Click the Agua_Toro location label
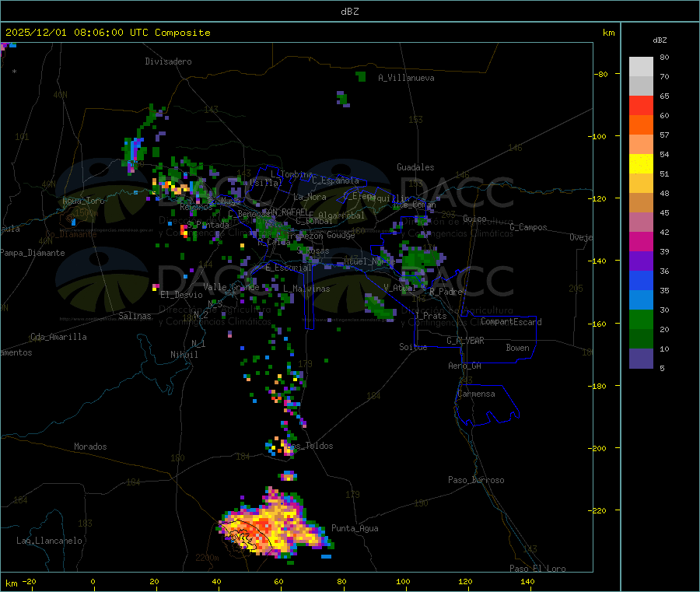The height and width of the screenshot is (592, 700). (x=83, y=201)
